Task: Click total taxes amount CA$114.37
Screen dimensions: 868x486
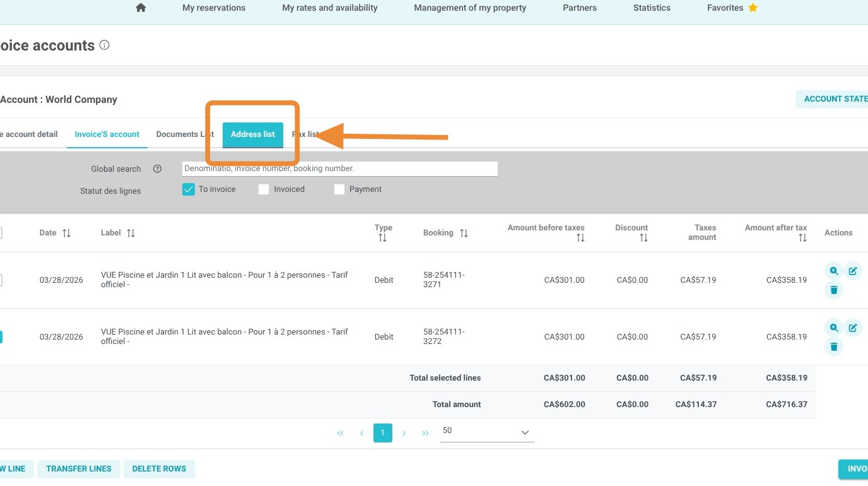Action: (x=696, y=405)
